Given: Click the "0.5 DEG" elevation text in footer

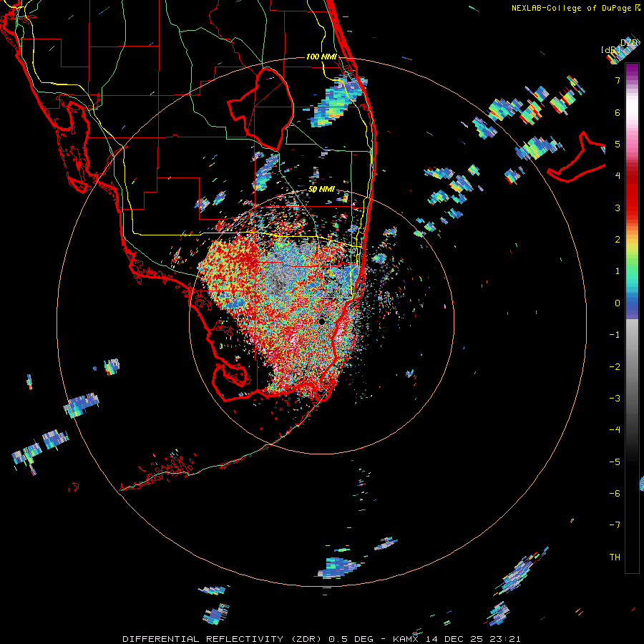Looking at the screenshot, I should pyautogui.click(x=351, y=639).
